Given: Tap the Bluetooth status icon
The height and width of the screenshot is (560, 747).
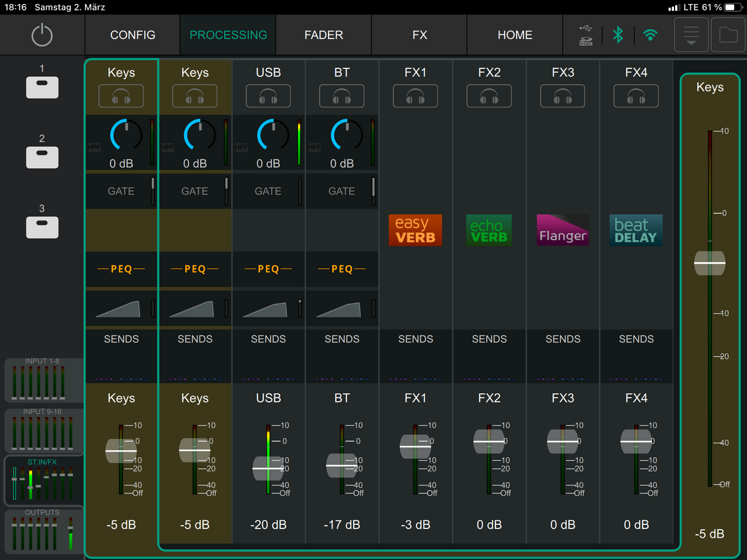Looking at the screenshot, I should [x=618, y=35].
